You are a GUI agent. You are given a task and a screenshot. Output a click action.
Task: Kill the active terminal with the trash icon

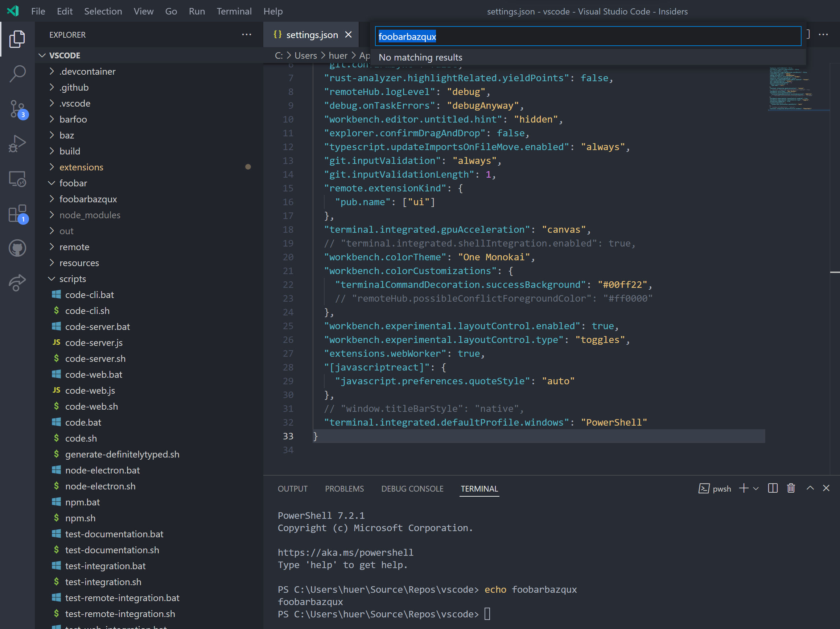(791, 489)
